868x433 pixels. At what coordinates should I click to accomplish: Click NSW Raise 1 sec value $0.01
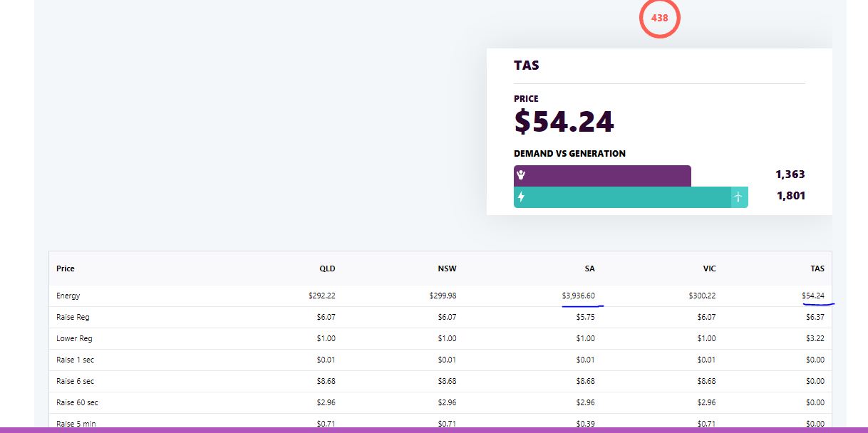point(448,360)
